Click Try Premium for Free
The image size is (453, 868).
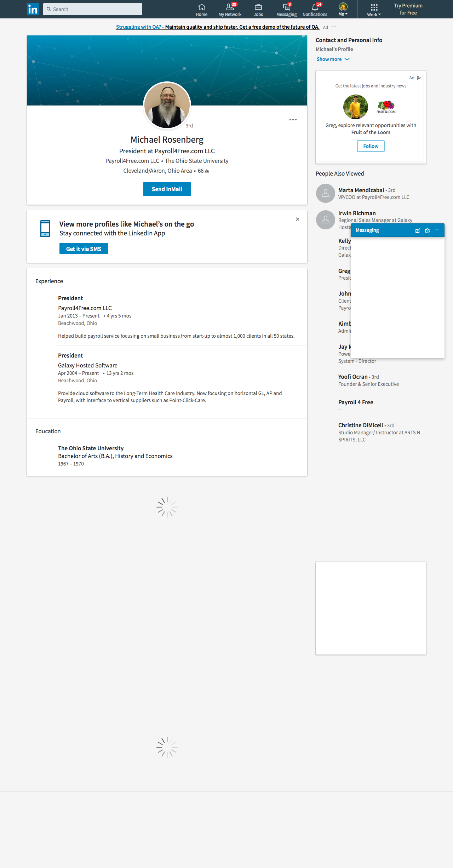click(408, 9)
